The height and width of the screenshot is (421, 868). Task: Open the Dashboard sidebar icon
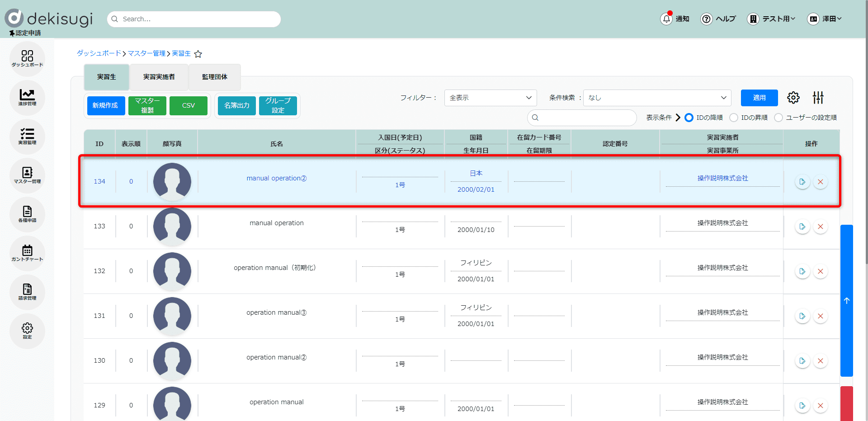tap(27, 58)
